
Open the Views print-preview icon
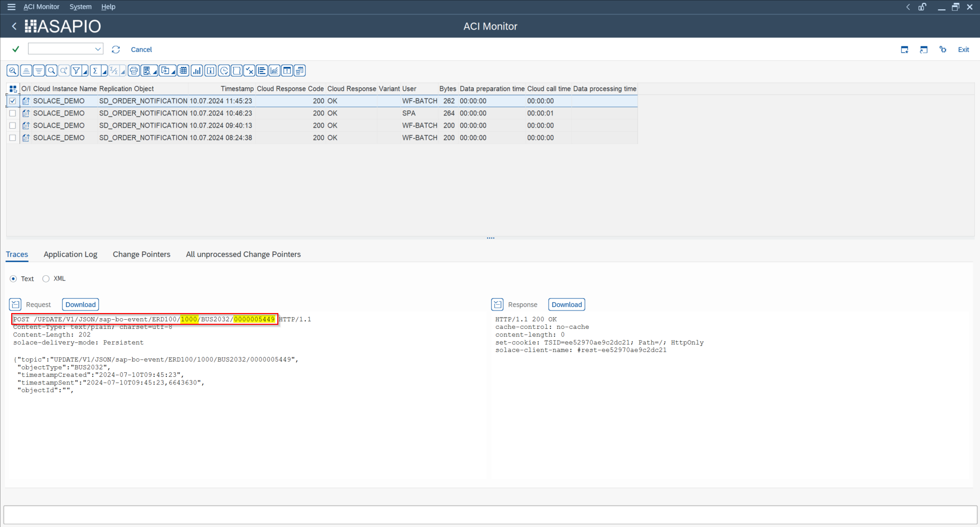tap(147, 70)
